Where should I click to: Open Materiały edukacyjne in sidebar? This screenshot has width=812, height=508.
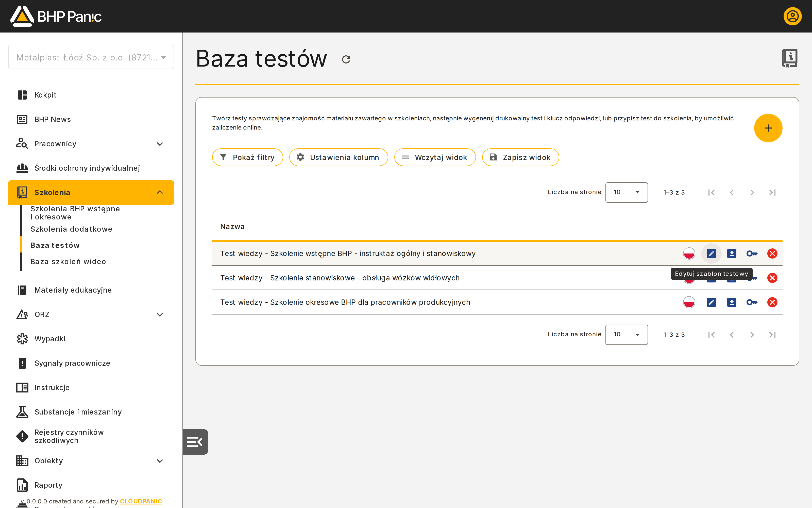[91, 290]
